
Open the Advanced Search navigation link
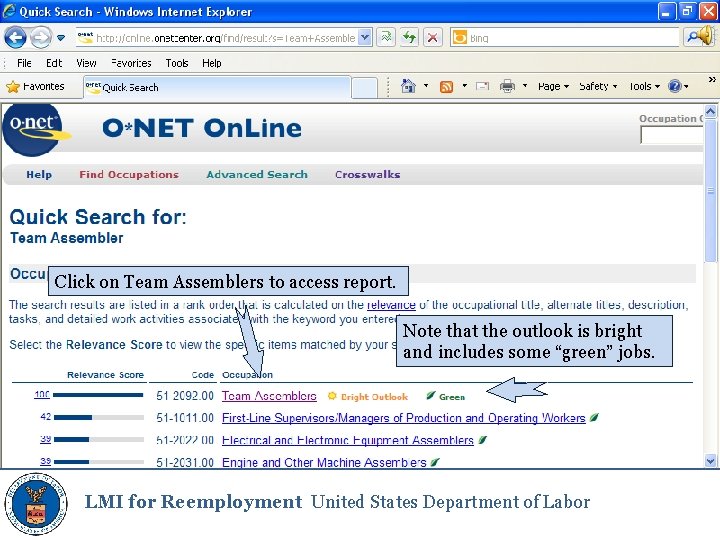coord(257,174)
